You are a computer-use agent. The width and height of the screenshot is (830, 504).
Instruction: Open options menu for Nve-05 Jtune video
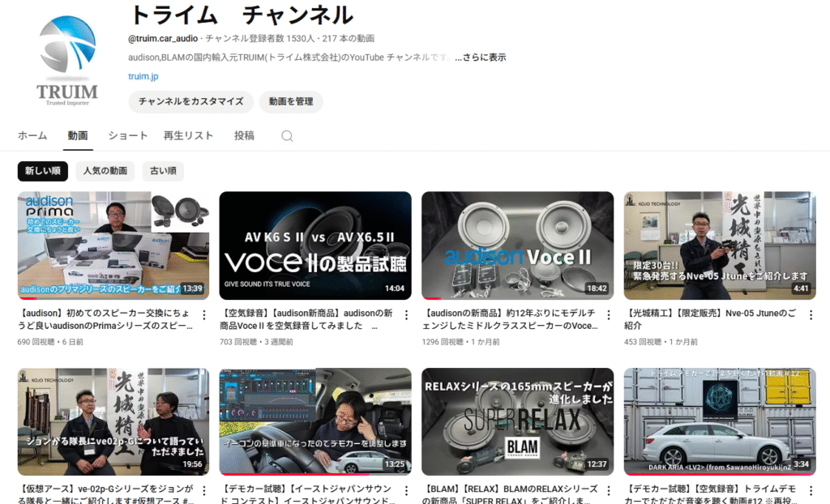click(x=811, y=315)
